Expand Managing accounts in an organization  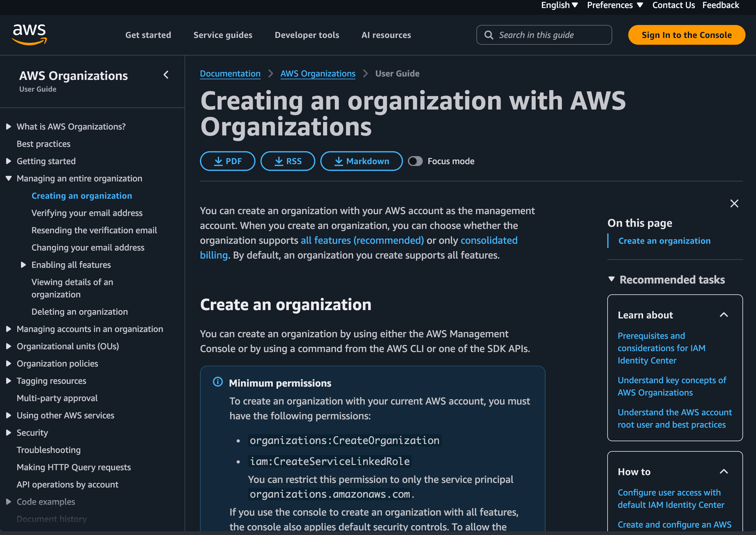tap(9, 329)
